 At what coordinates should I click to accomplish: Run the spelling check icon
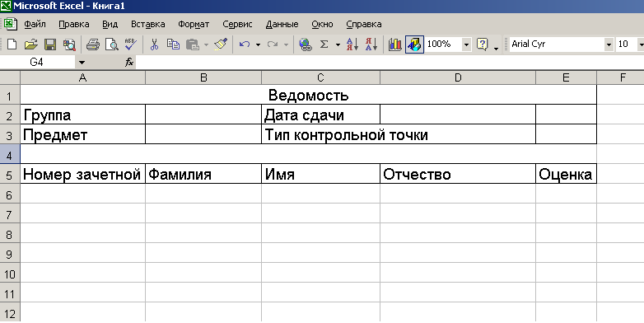tap(131, 44)
